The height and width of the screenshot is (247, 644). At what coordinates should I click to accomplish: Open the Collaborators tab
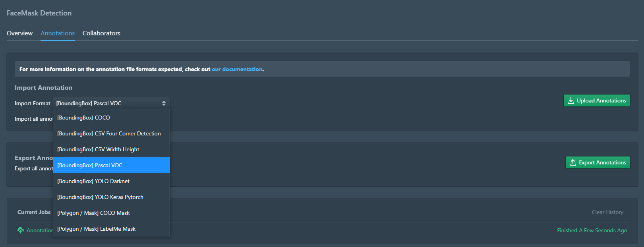coord(101,33)
